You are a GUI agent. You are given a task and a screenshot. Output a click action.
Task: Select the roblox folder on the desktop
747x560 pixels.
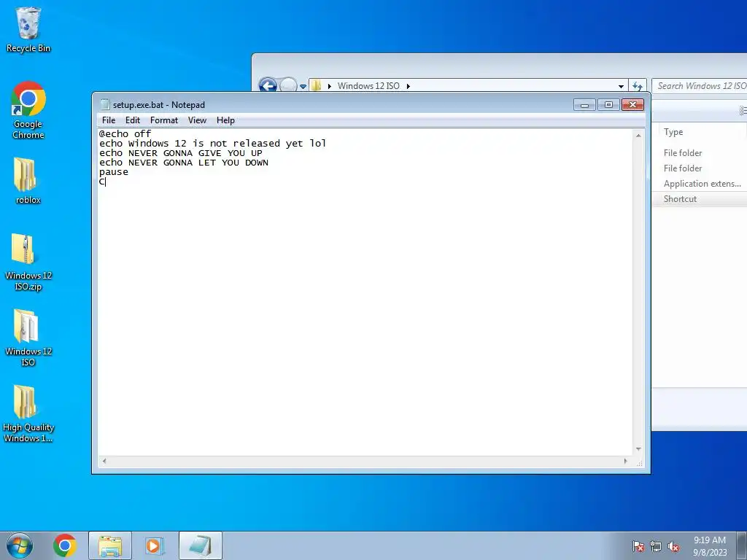tap(28, 181)
